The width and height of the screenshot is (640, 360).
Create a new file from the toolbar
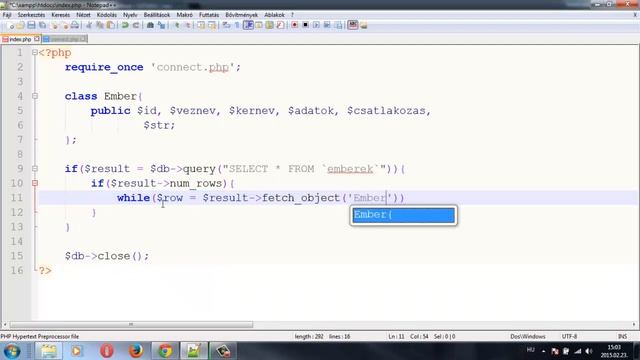coord(11,25)
